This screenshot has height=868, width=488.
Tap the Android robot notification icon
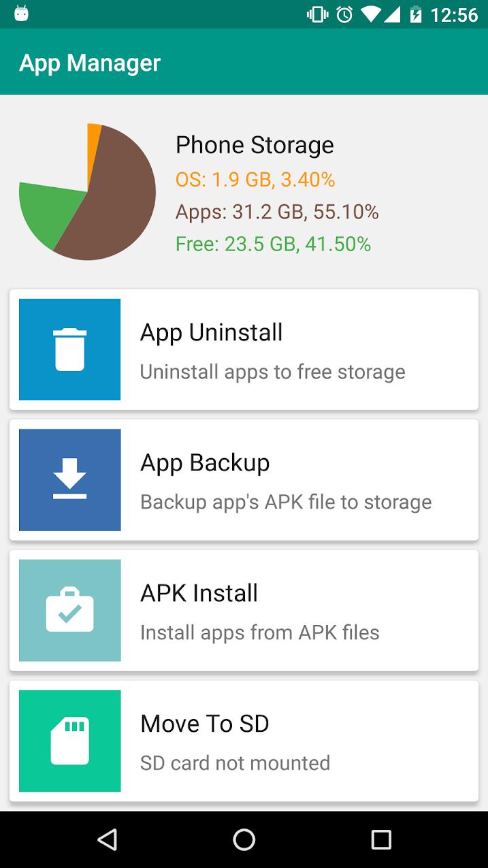[x=22, y=14]
